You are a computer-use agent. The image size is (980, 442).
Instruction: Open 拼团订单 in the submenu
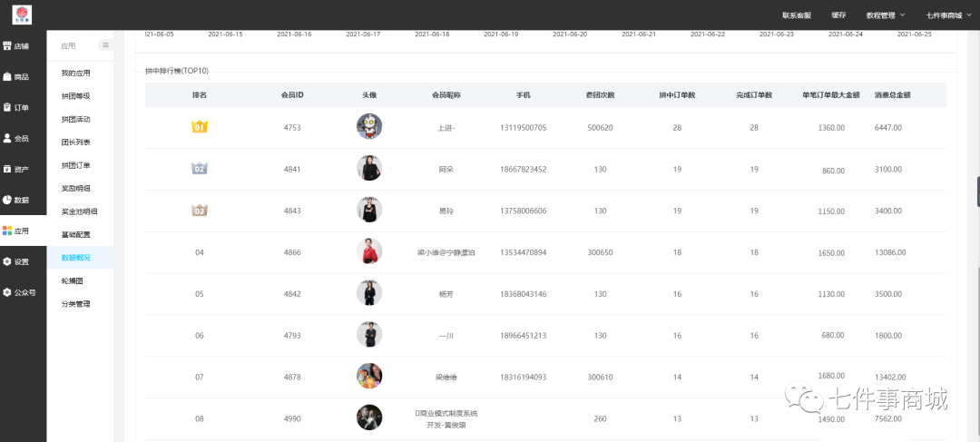75,166
